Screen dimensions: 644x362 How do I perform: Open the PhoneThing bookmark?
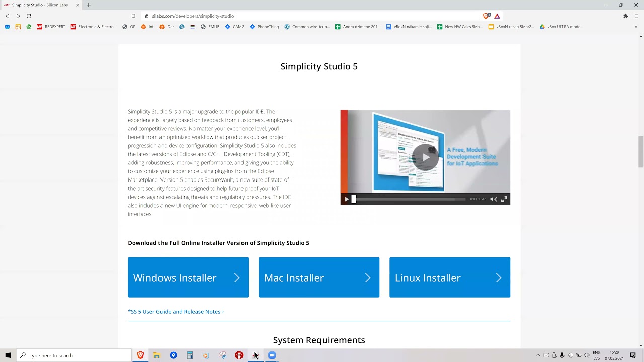264,27
